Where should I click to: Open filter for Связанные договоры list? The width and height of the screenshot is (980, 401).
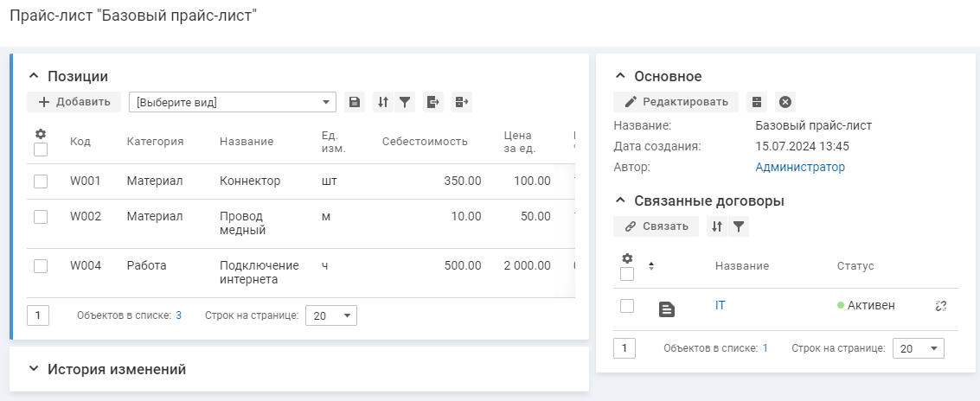click(738, 226)
